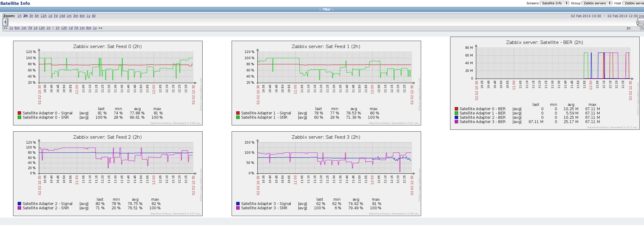Set zoom to 1m
This screenshot has width=644, height=225.
coord(69,16)
